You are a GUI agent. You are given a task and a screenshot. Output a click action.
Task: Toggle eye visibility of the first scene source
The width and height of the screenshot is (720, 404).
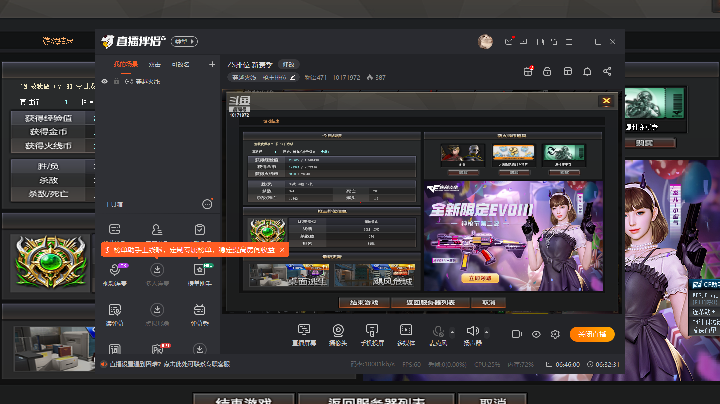pos(105,81)
